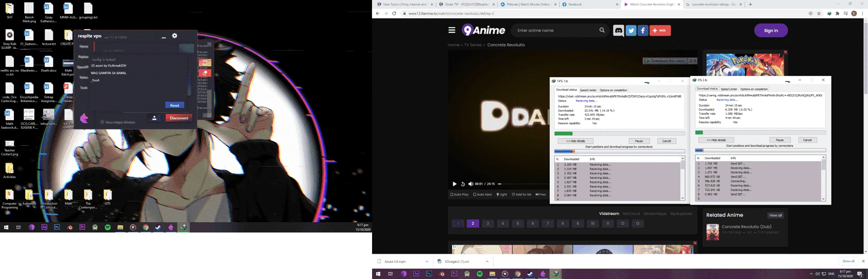The image size is (868, 279).
Task: Click the 9Anime logo
Action: pyautogui.click(x=484, y=30)
